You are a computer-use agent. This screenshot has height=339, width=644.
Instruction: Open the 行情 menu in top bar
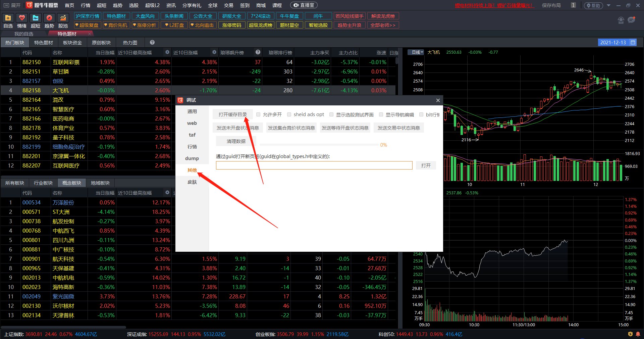point(86,5)
